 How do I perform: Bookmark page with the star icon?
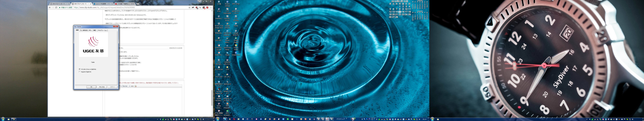(x=189, y=8)
